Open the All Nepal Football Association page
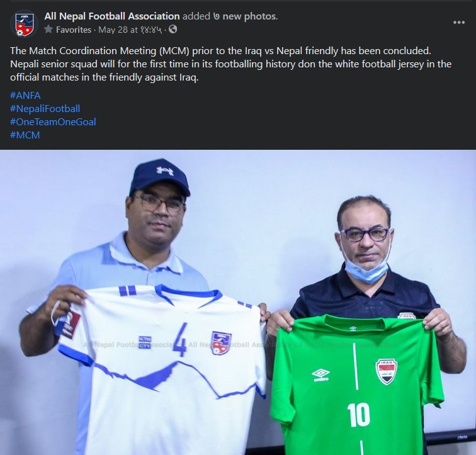The image size is (476, 455). coord(111,16)
